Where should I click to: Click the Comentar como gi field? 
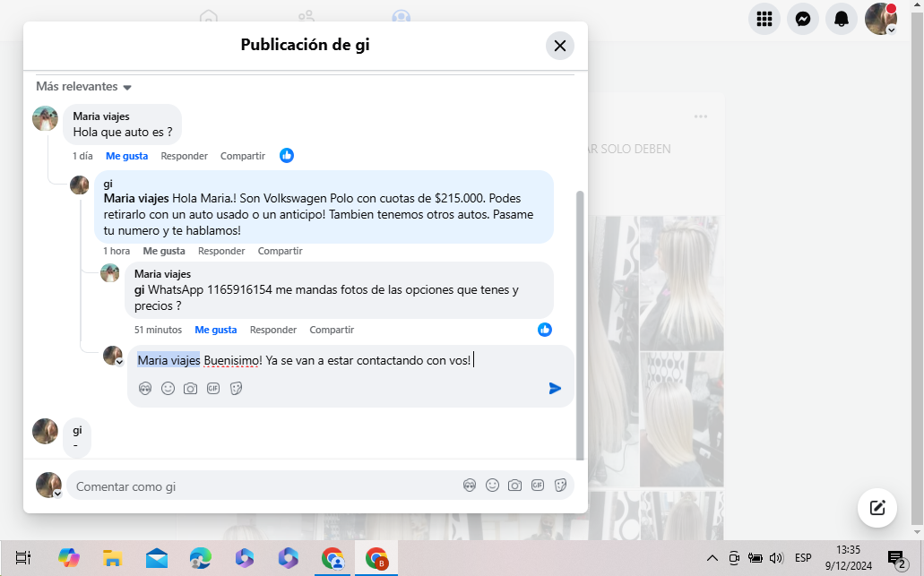coord(260,486)
